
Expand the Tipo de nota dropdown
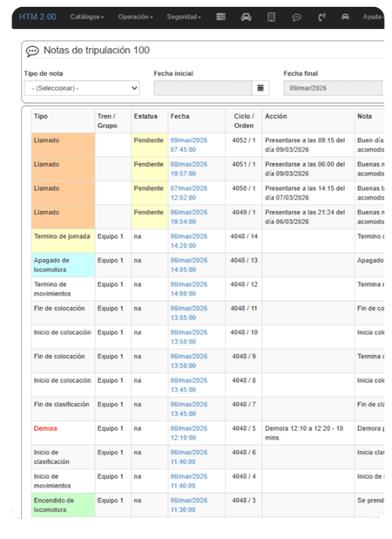[x=82, y=88]
